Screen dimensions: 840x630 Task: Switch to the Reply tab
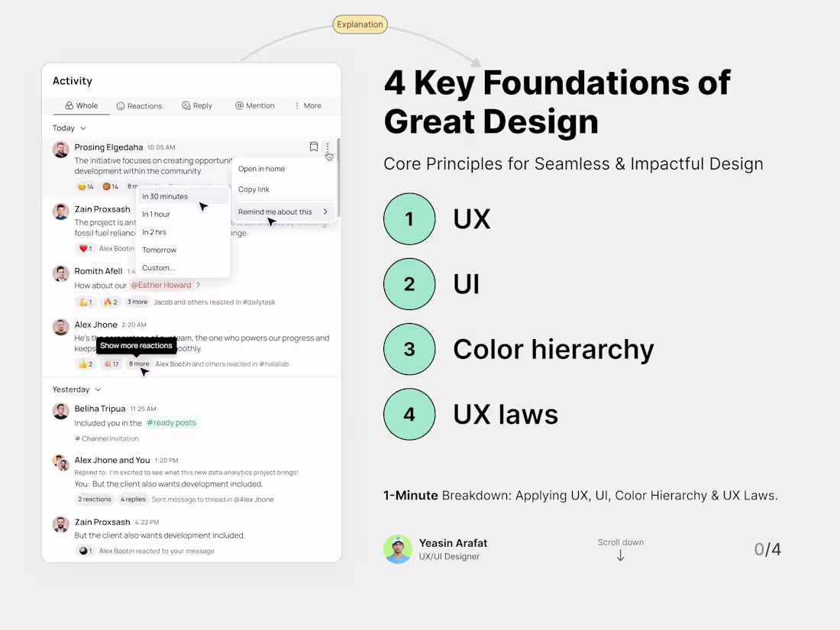click(x=197, y=105)
